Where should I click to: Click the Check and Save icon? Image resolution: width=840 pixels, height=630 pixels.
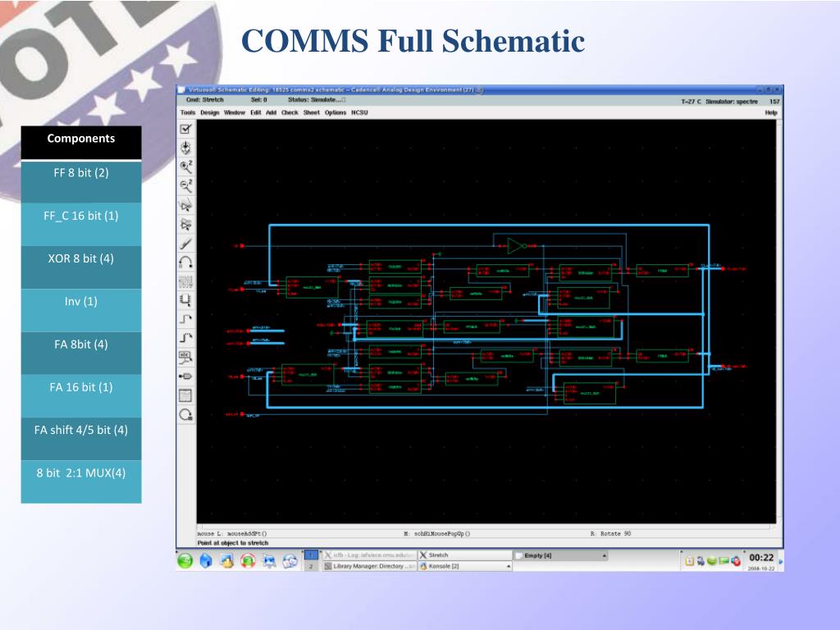click(x=186, y=129)
